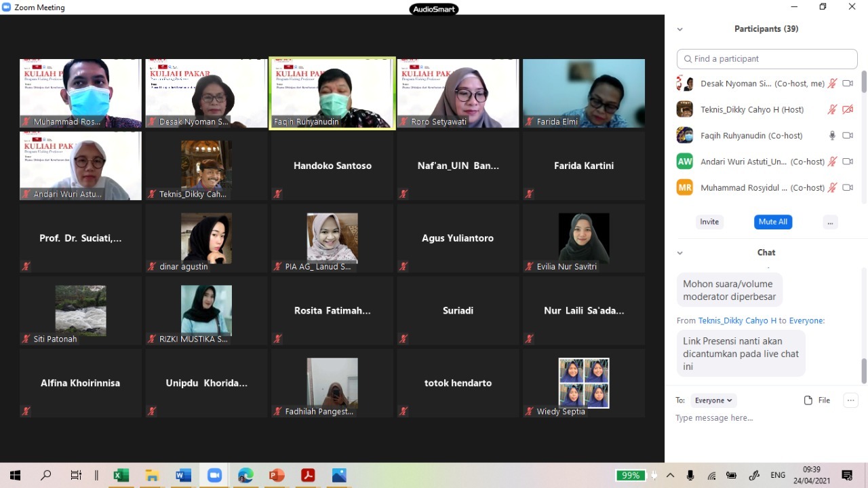Collapse the Chat panel chevron
The height and width of the screenshot is (488, 868).
679,252
